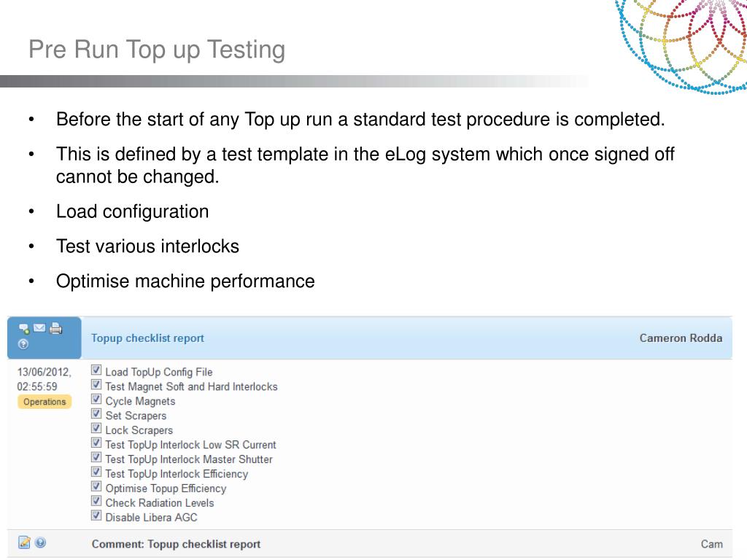This screenshot has height=560, width=747.
Task: Click the add comment speech-bubble icon
Action: tap(24, 328)
